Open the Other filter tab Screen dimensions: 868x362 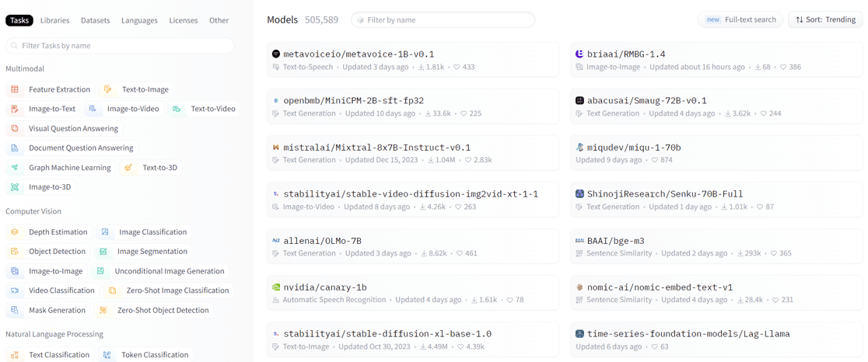click(219, 20)
